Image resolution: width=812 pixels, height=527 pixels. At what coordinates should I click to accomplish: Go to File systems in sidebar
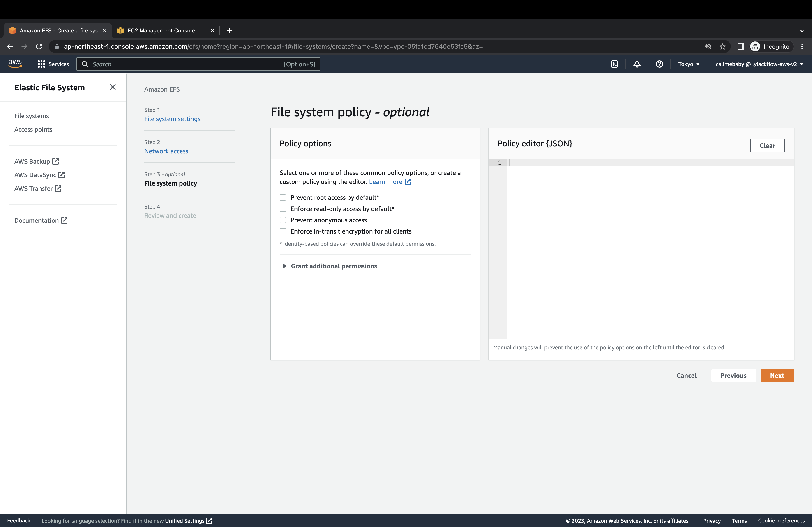click(32, 116)
